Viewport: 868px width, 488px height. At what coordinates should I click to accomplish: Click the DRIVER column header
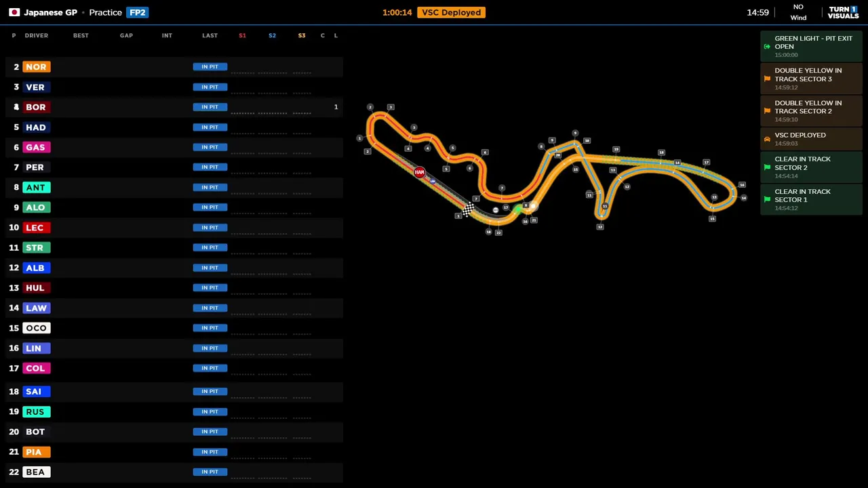point(37,35)
